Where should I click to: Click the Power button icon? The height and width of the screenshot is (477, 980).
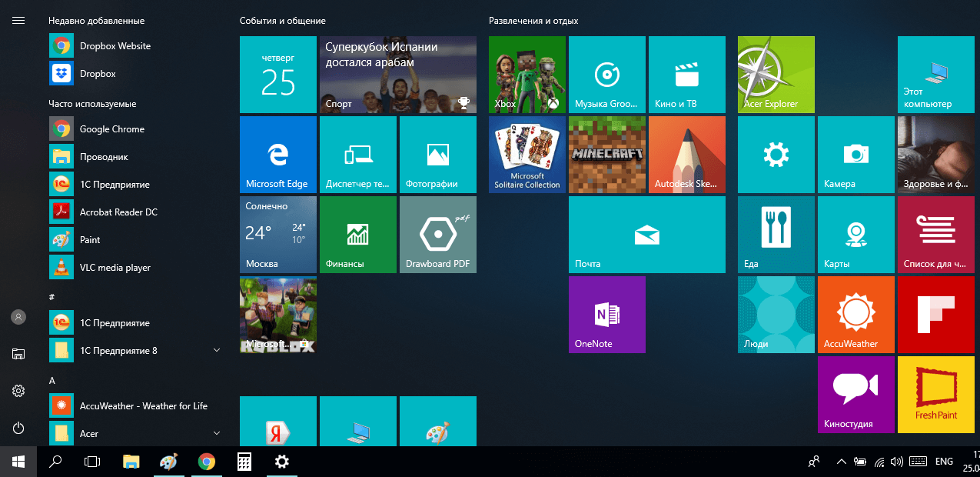[x=18, y=428]
